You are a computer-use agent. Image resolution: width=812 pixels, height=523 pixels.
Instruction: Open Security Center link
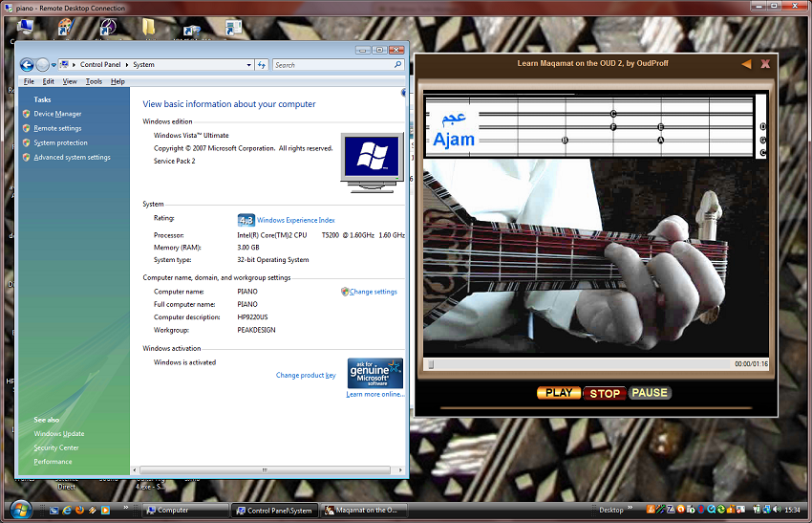point(56,447)
